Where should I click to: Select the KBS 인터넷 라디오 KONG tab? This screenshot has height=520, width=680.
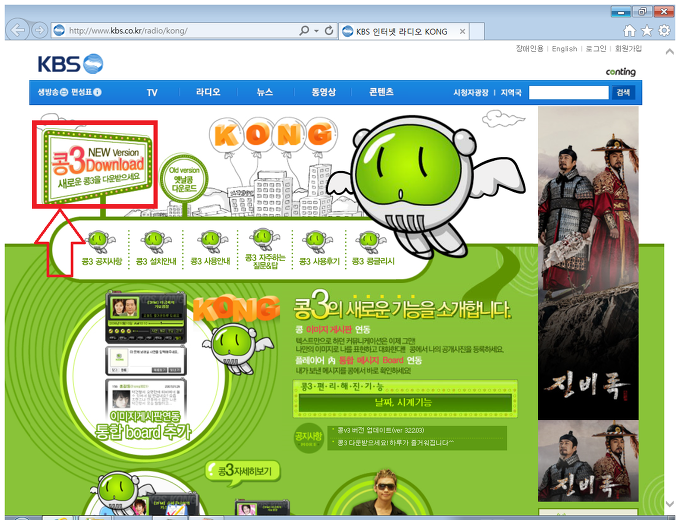pyautogui.click(x=401, y=31)
